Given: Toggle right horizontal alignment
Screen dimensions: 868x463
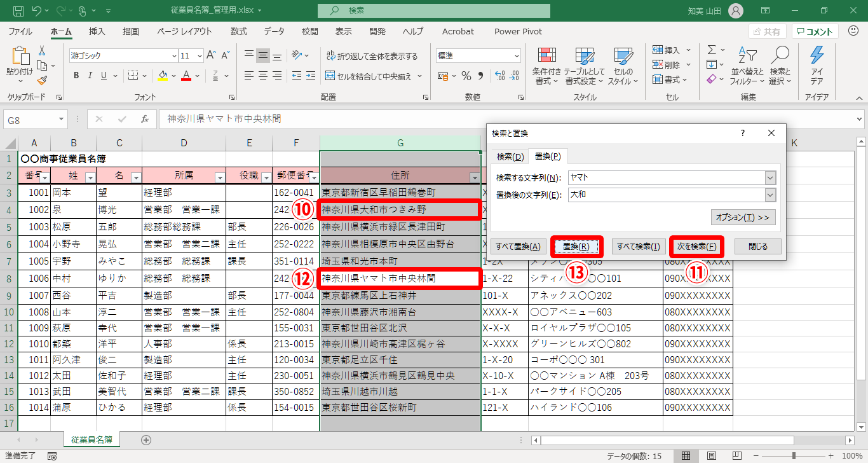Looking at the screenshot, I should point(277,76).
